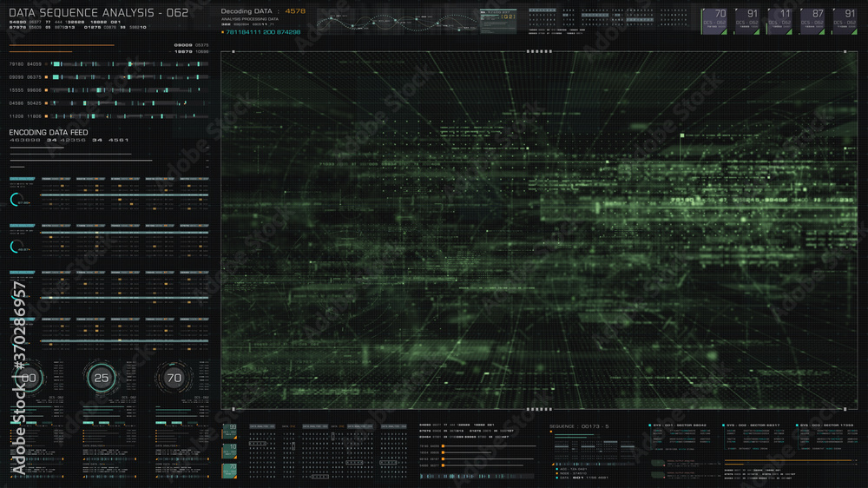Click the orange marker on row 04586 50425
The height and width of the screenshot is (488, 868).
pos(47,103)
